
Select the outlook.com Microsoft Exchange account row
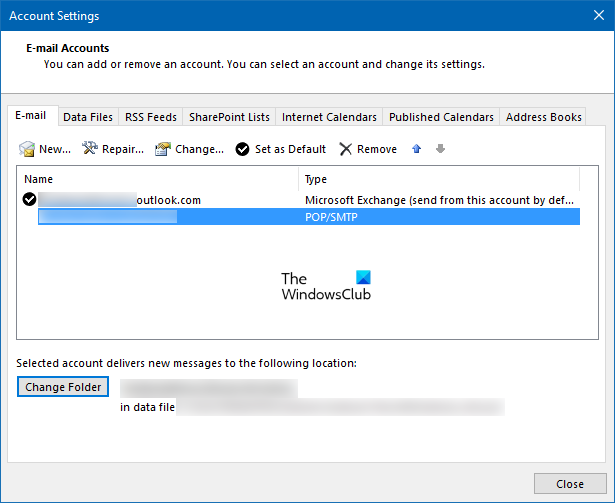click(300, 199)
